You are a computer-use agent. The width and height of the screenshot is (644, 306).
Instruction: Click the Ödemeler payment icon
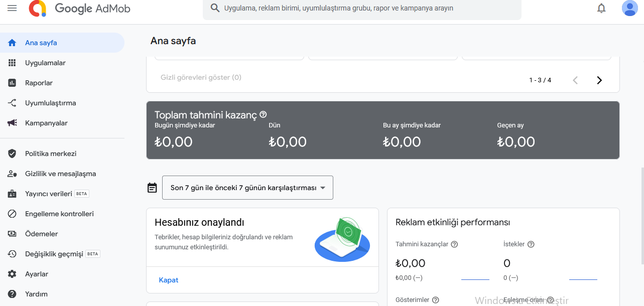click(12, 234)
